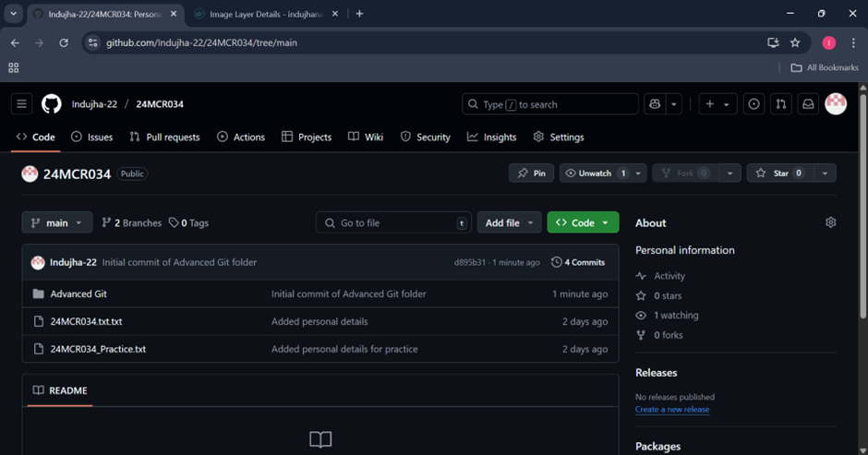The height and width of the screenshot is (455, 868).
Task: Switch to the Issues tab
Action: pos(92,138)
